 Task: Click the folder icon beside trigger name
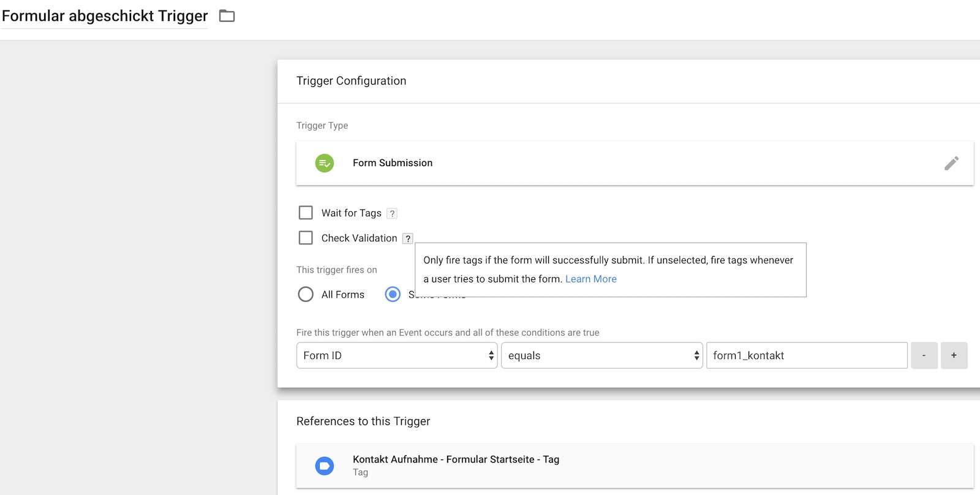[x=227, y=16]
